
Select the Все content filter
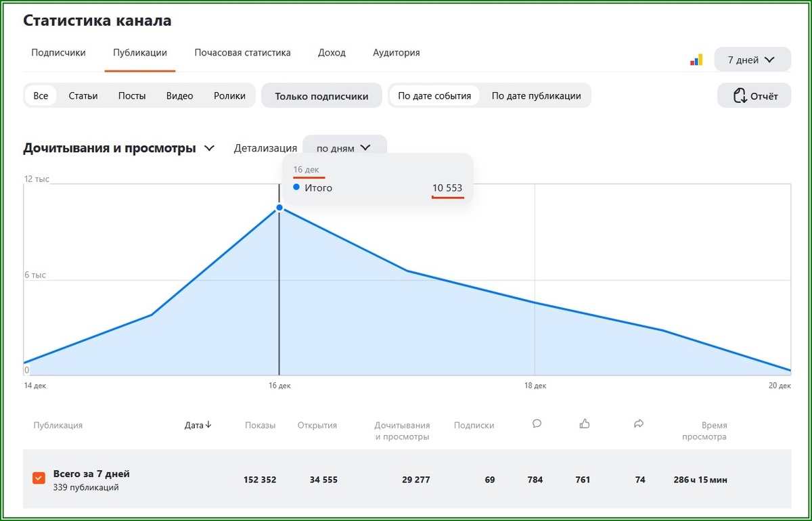pyautogui.click(x=41, y=95)
